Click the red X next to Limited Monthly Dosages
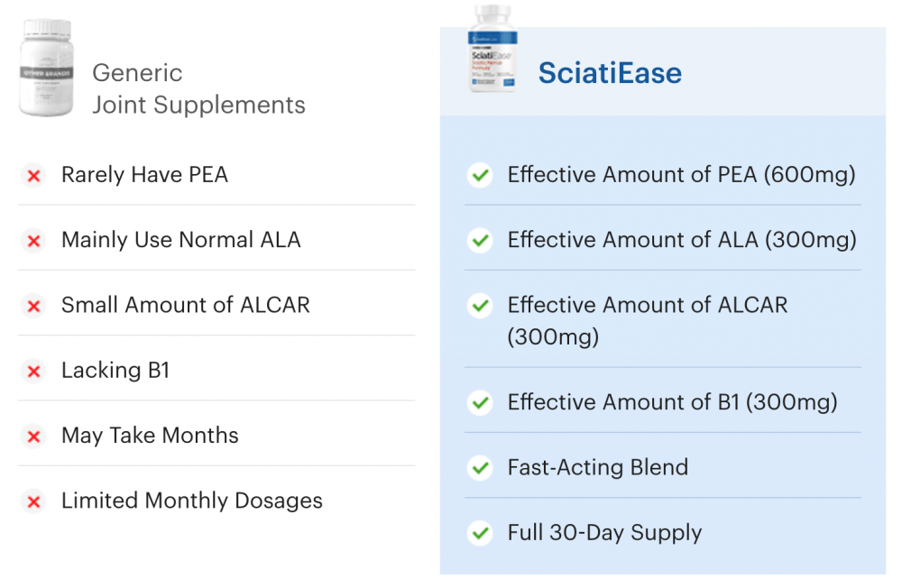This screenshot has width=902, height=588. pos(34,502)
